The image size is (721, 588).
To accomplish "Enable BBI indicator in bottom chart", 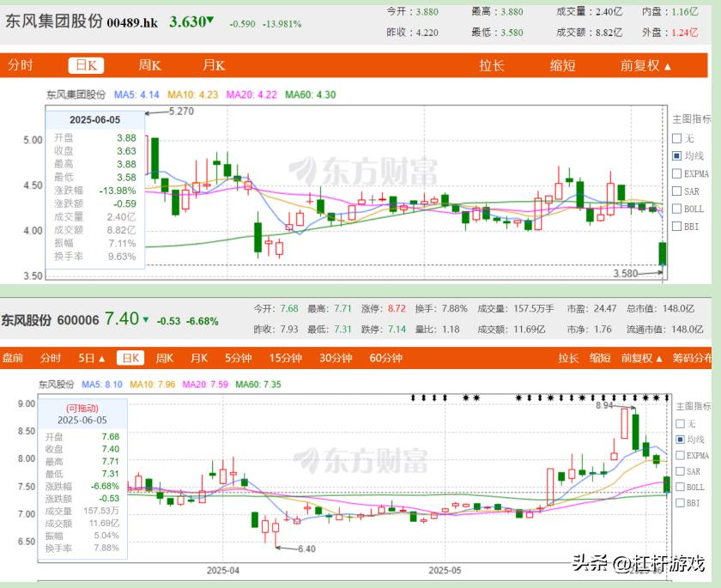I will 681,503.
